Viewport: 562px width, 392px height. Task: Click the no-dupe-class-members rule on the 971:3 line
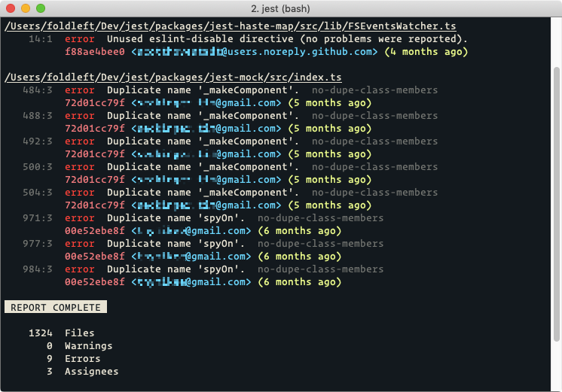(320, 218)
